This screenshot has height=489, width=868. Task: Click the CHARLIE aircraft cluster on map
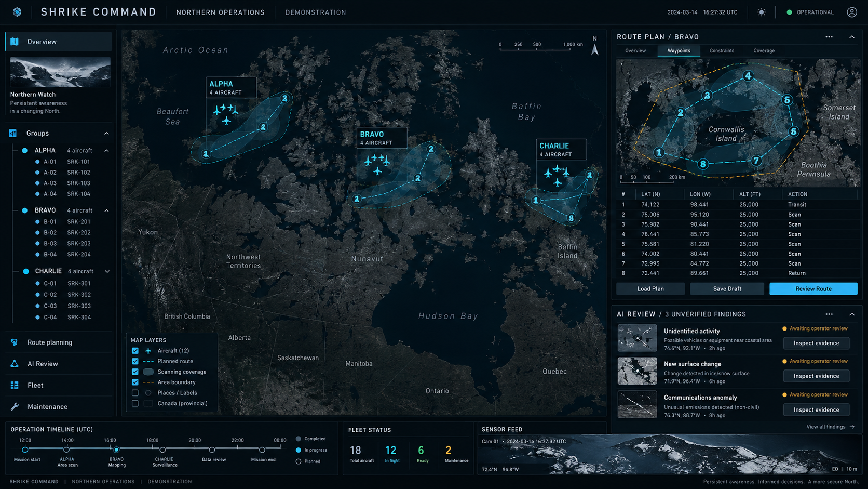557,176
